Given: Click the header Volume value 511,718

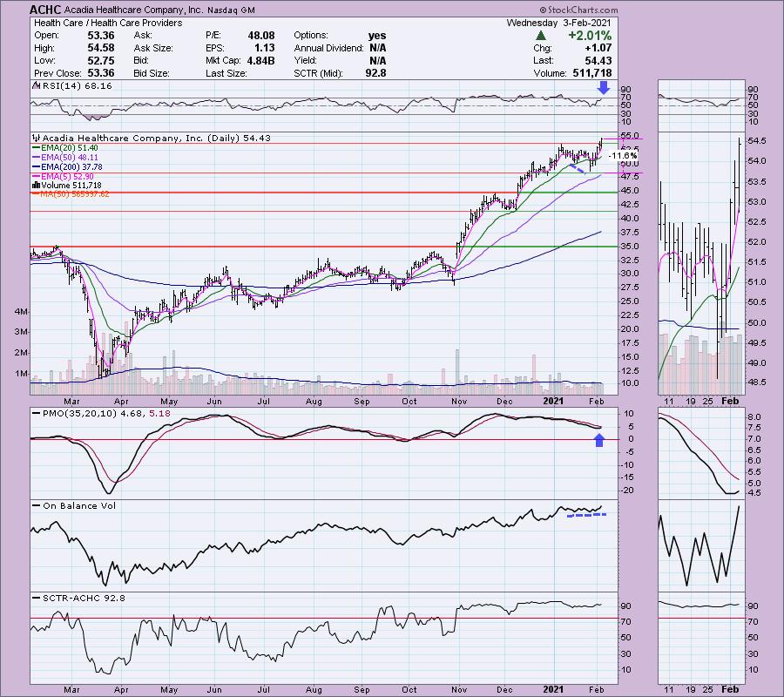Looking at the screenshot, I should click(x=592, y=73).
